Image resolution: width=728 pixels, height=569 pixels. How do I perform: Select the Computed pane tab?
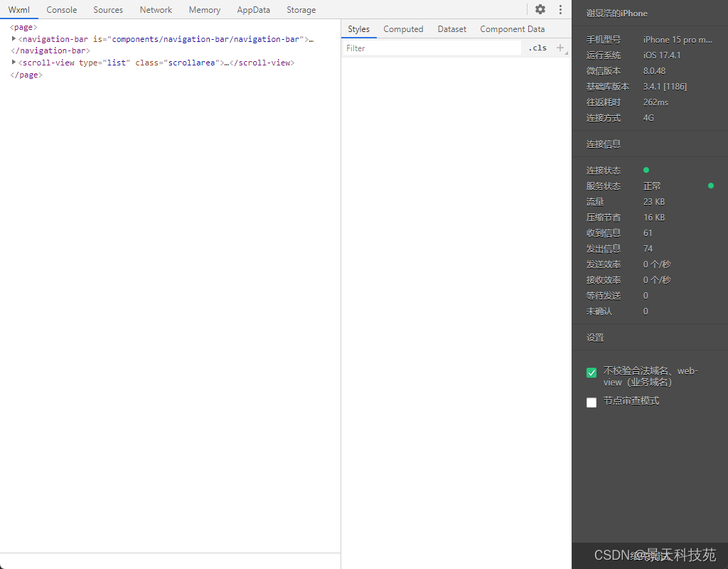[404, 28]
